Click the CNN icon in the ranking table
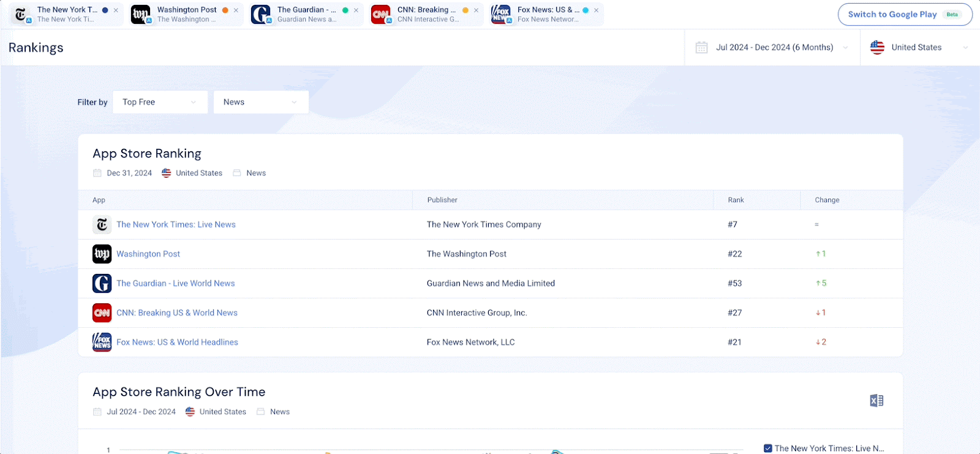The width and height of the screenshot is (980, 454). 102,312
